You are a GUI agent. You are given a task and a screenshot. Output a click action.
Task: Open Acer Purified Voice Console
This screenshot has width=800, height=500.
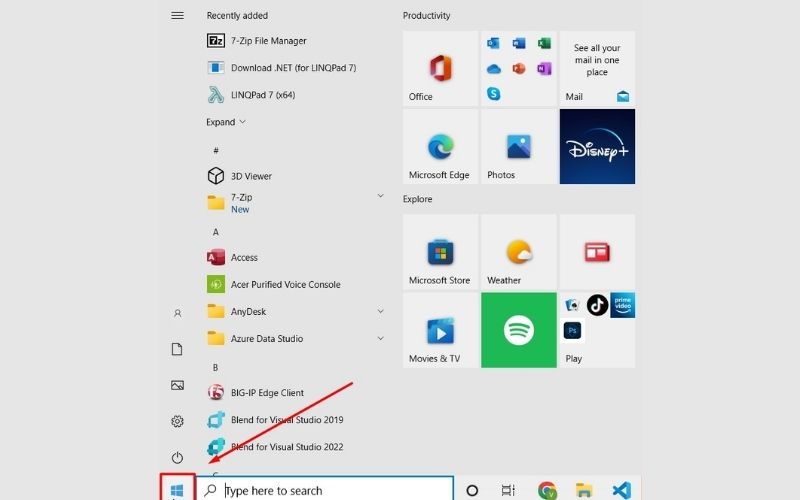pos(273,285)
